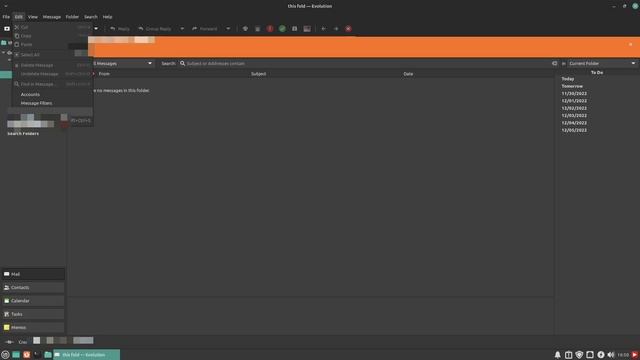
Task: Open the terminal from the taskbar
Action: pos(37,355)
